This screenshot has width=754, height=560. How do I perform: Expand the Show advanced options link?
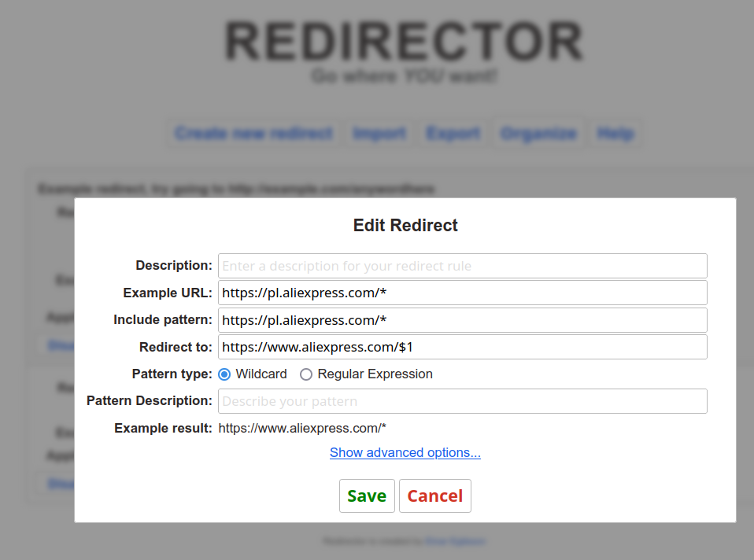[405, 452]
